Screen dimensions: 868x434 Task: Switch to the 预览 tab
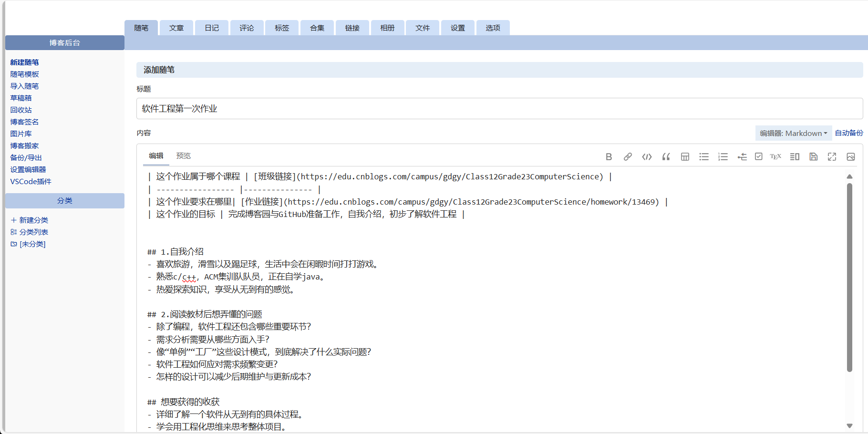coord(184,155)
